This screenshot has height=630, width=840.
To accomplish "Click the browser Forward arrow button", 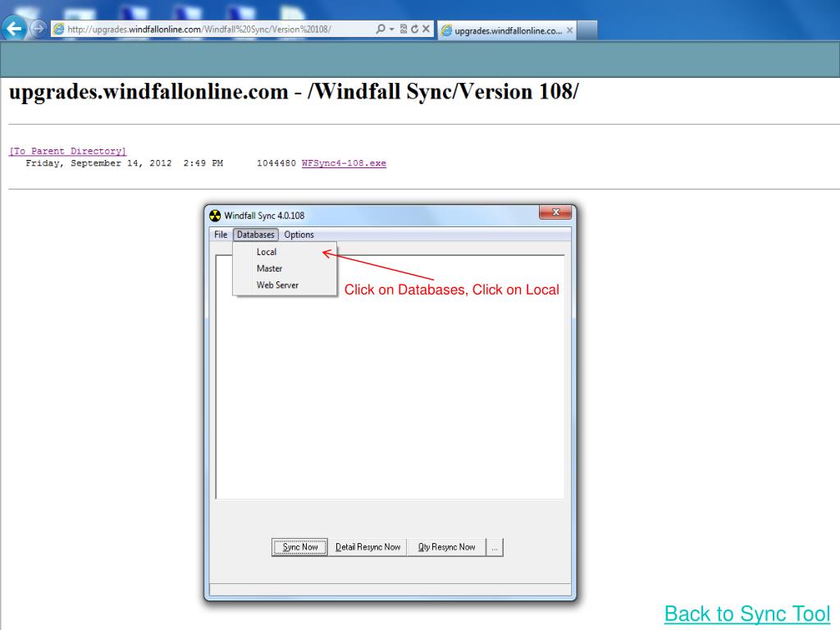I will pyautogui.click(x=38, y=29).
